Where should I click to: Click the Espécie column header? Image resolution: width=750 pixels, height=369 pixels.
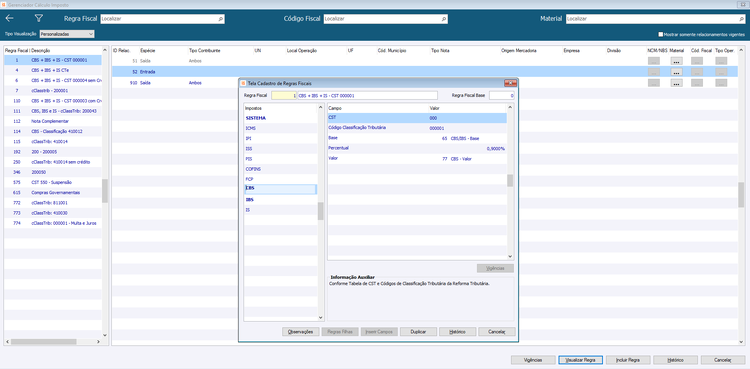[x=148, y=50]
